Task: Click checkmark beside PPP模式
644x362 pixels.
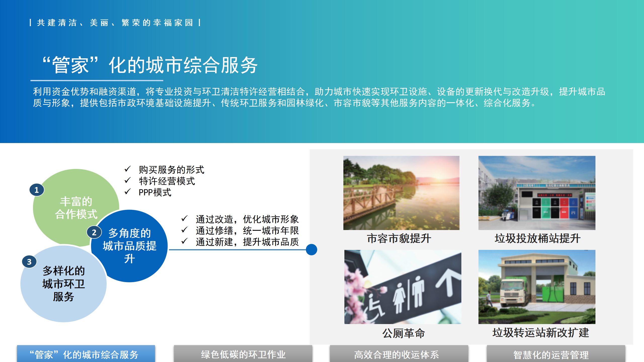Action: point(128,192)
